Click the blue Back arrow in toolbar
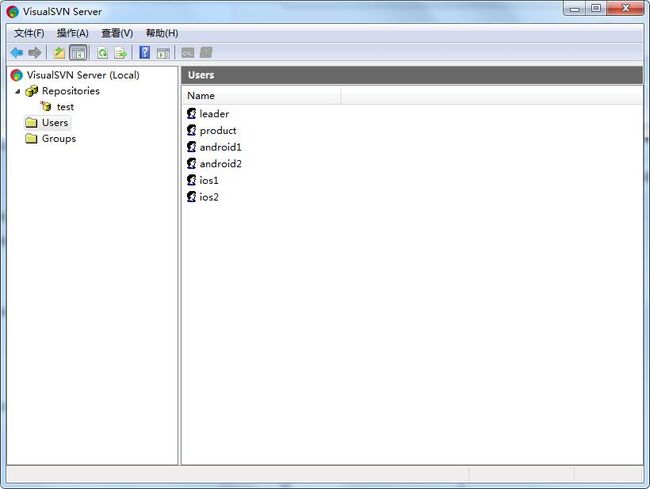 point(17,53)
